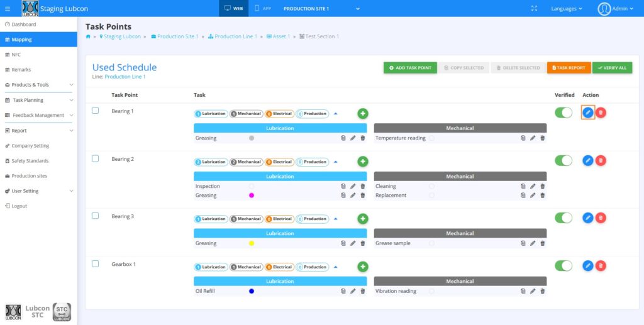Image resolution: width=644 pixels, height=325 pixels.
Task: Click the edit pencil for Bearing 1
Action: pos(587,113)
